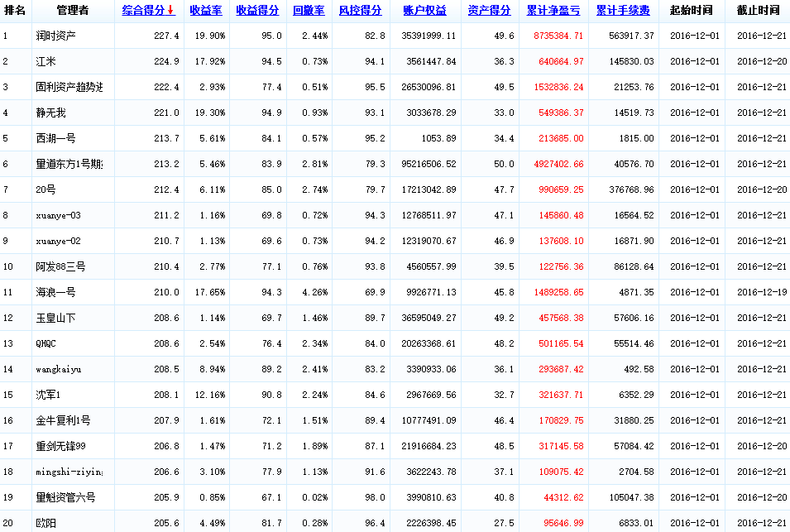Click net profit value 44312.62
790x532 pixels.
click(563, 498)
